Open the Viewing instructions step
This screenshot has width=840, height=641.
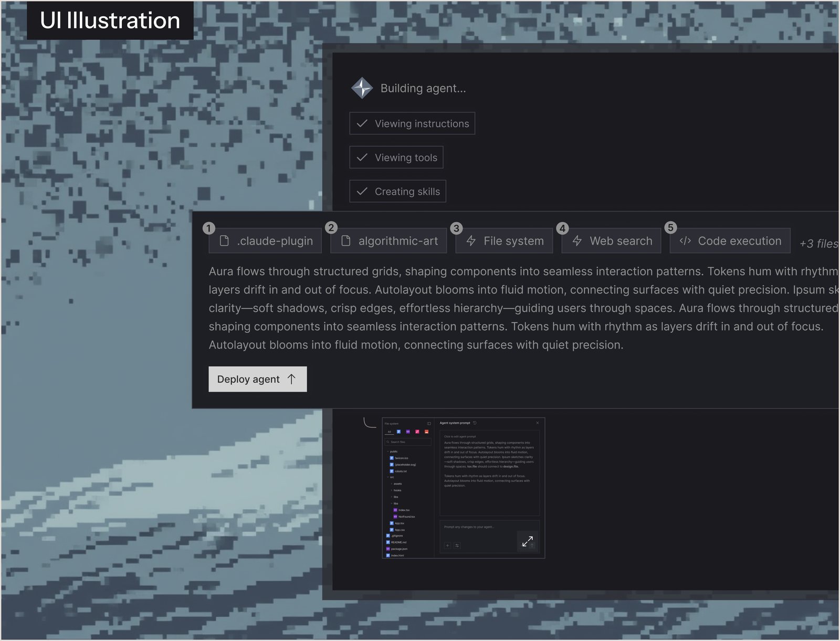tap(412, 123)
